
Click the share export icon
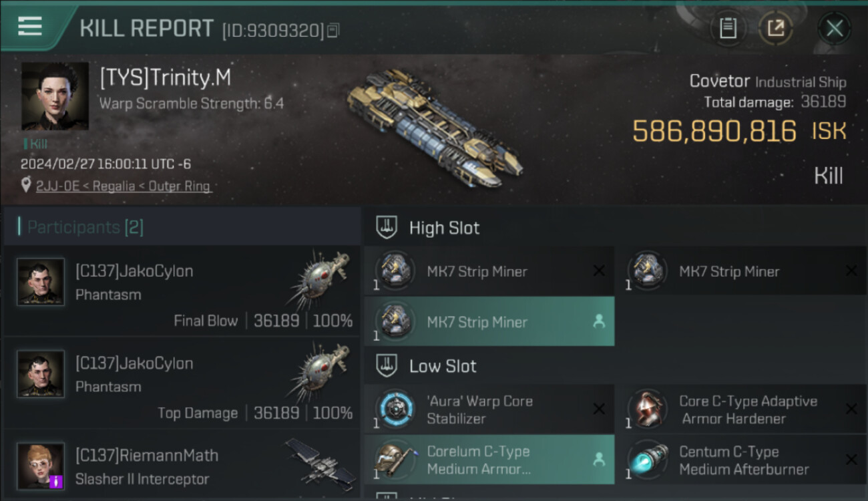[x=775, y=28]
